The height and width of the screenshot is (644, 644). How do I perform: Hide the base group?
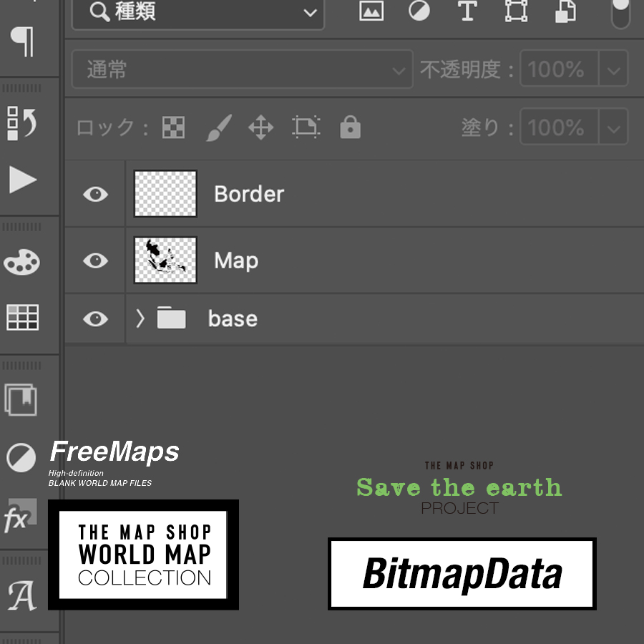pos(95,318)
